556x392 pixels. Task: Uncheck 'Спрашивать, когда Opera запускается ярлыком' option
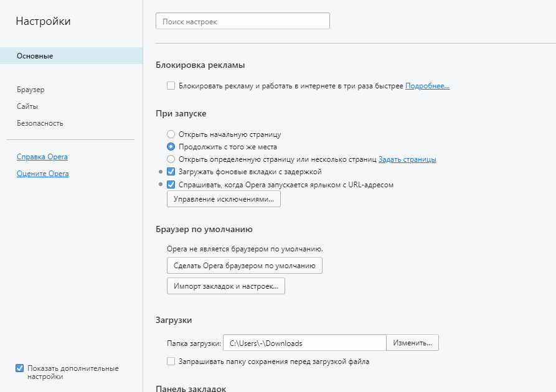tap(171, 185)
